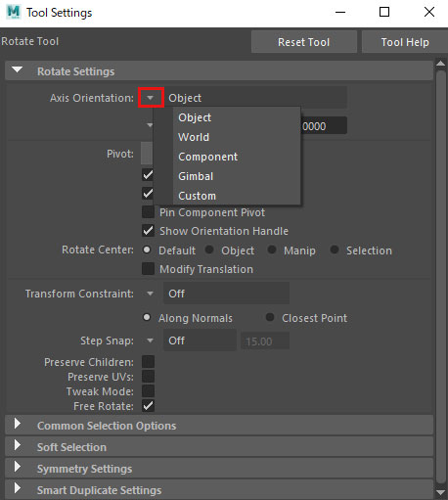Choose Closest Point radio option

270,317
